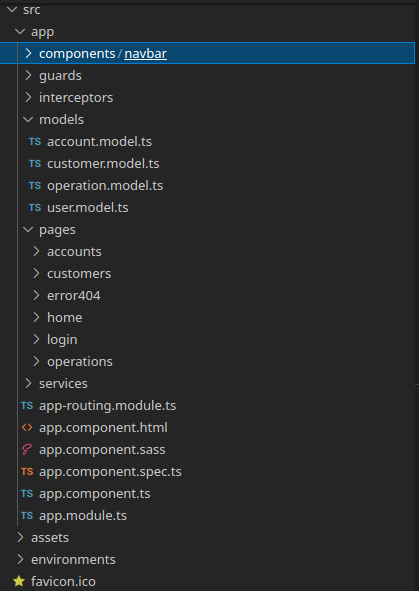Image resolution: width=419 pixels, height=591 pixels.
Task: Select the login folder label
Action: tap(62, 340)
